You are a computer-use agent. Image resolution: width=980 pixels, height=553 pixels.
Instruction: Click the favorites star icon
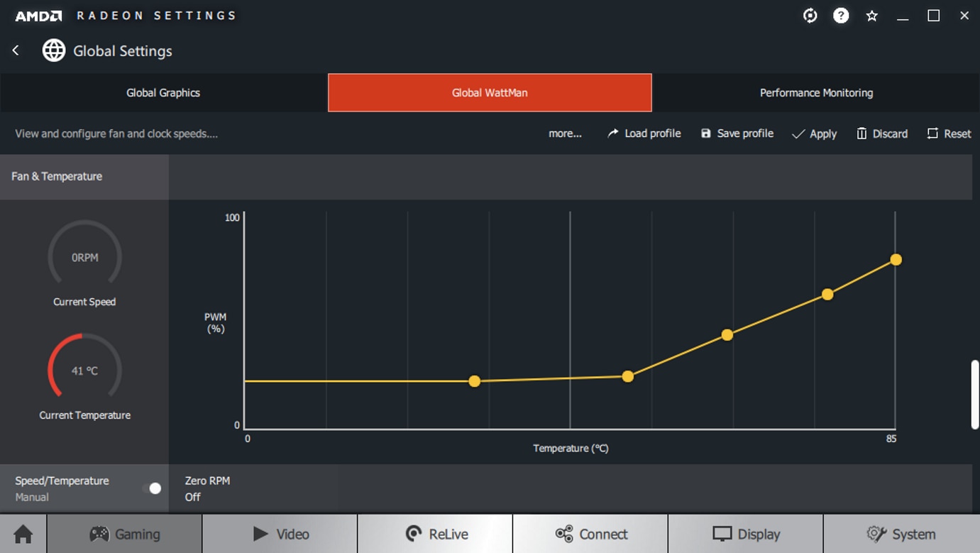[872, 16]
